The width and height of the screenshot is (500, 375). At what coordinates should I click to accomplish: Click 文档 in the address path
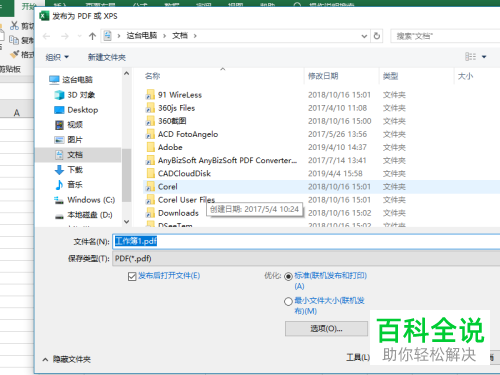pos(180,36)
